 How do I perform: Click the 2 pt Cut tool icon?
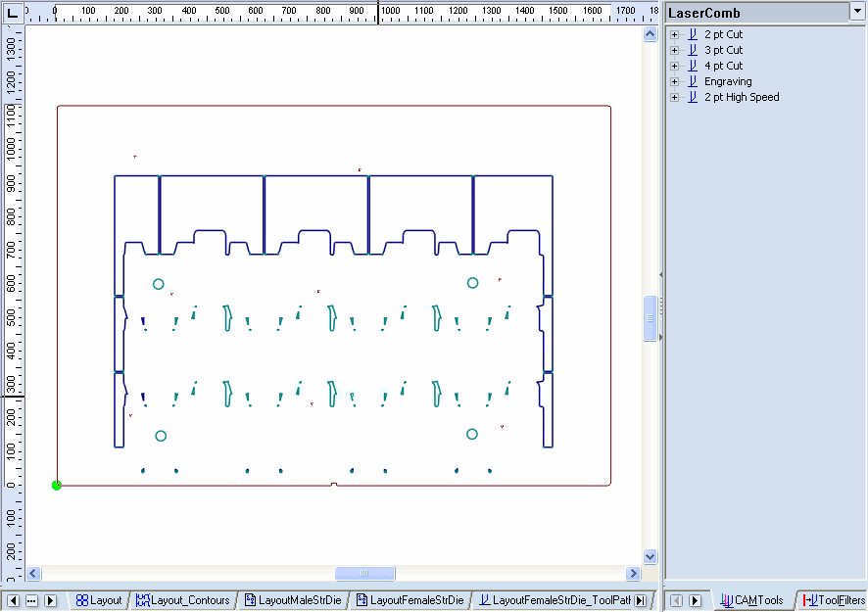click(x=693, y=34)
